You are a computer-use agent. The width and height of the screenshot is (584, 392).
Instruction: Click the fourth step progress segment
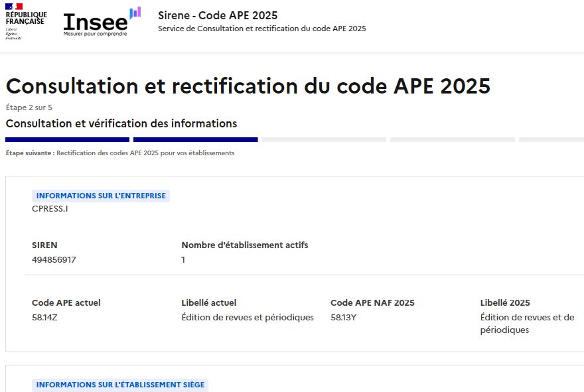point(452,139)
